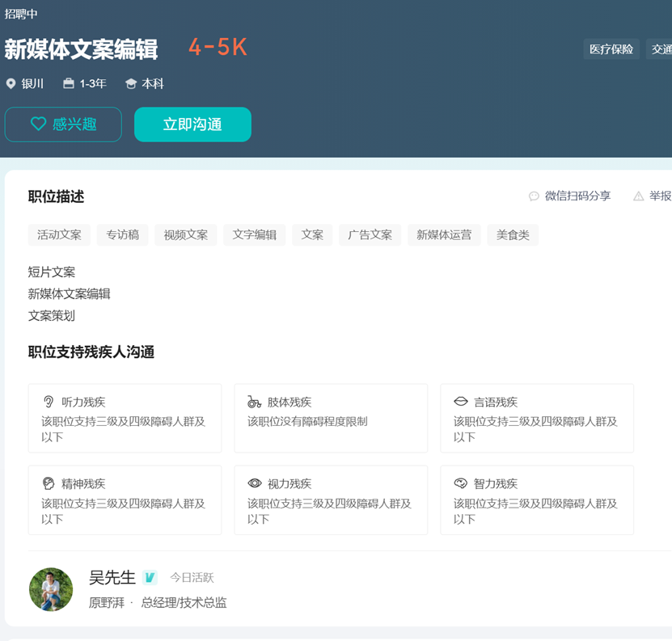672x641 pixels.
Task: Click the 精神残疾 support card
Action: 125,500
